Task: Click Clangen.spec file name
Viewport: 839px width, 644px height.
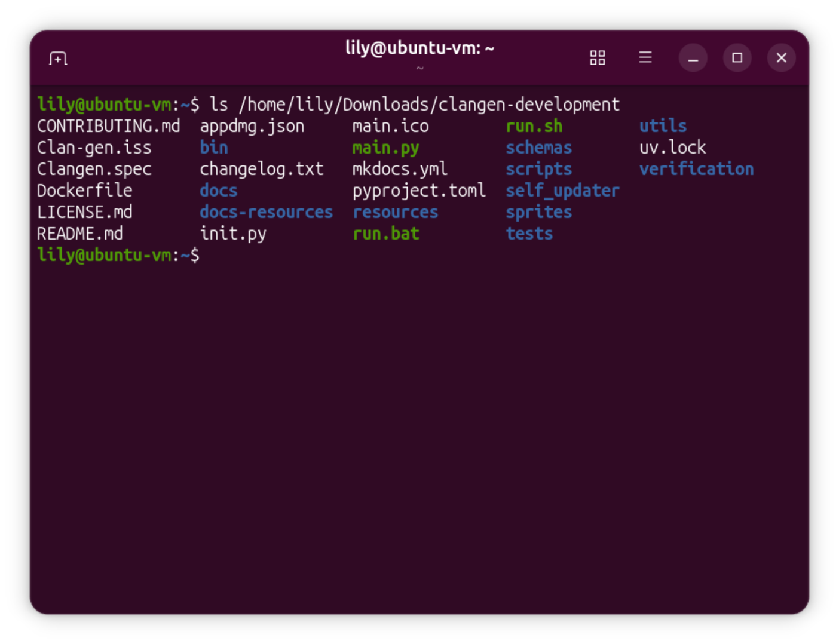Action: click(94, 169)
